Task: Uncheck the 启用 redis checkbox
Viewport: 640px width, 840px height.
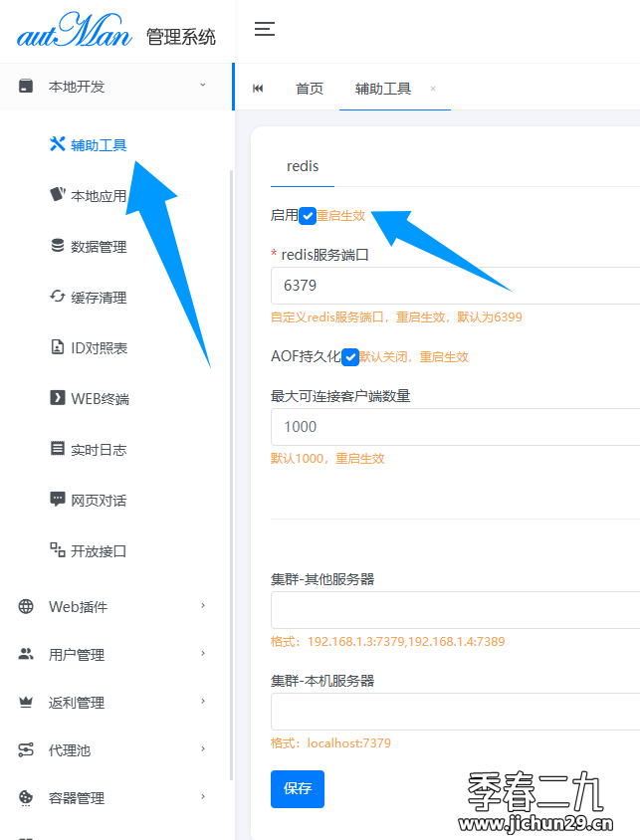Action: [x=308, y=216]
